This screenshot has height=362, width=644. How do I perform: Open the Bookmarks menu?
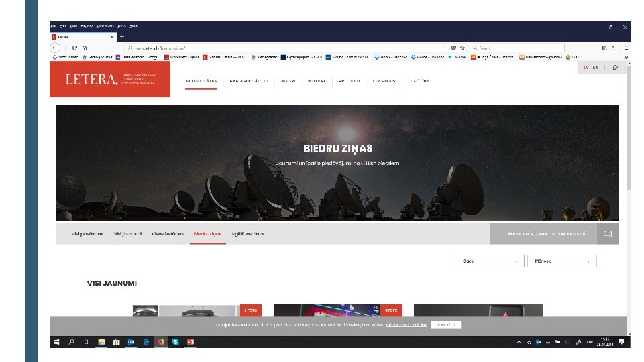[105, 26]
